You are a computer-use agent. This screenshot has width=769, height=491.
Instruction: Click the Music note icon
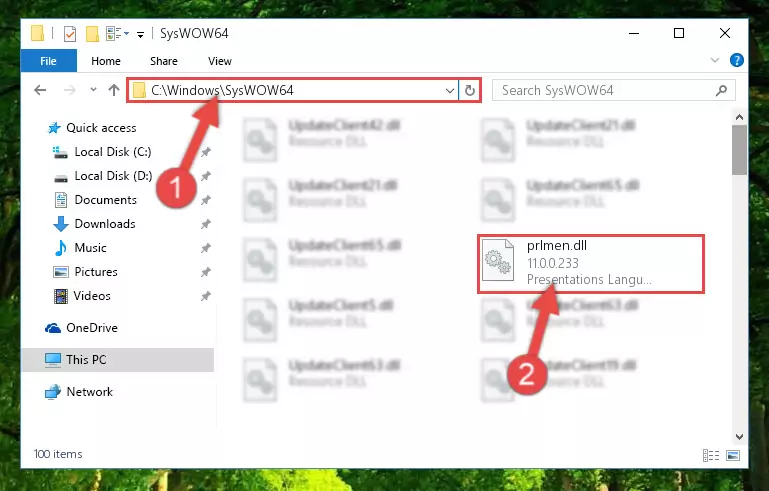pos(60,248)
